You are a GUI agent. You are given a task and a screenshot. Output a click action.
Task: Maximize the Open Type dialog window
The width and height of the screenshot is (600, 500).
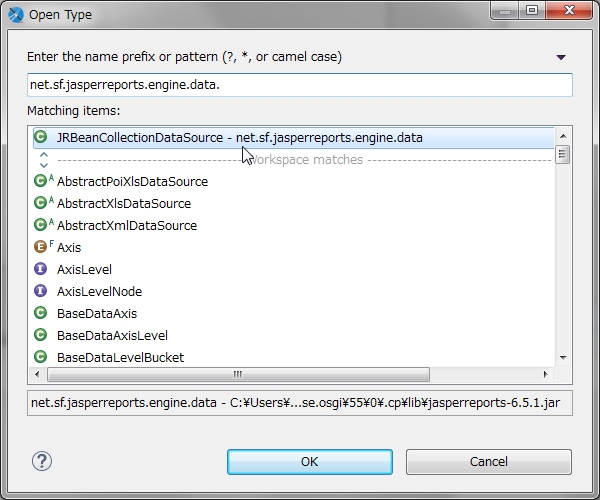pos(532,10)
